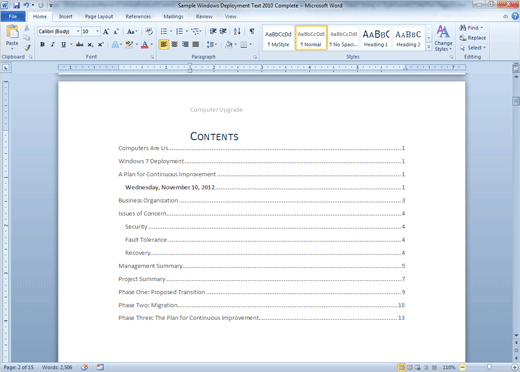
Task: Click spelling check icon in status bar
Action: coord(85,367)
